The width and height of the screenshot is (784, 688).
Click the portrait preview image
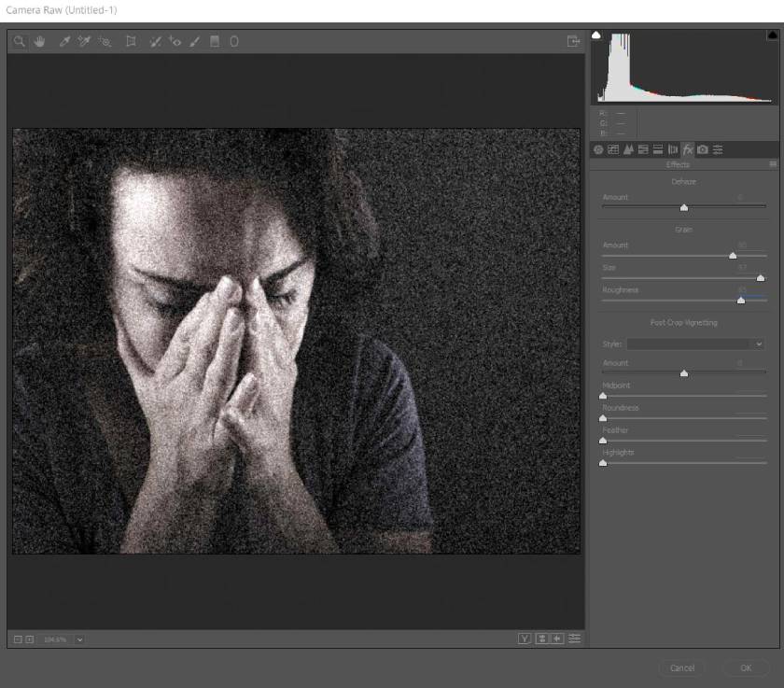tap(297, 341)
